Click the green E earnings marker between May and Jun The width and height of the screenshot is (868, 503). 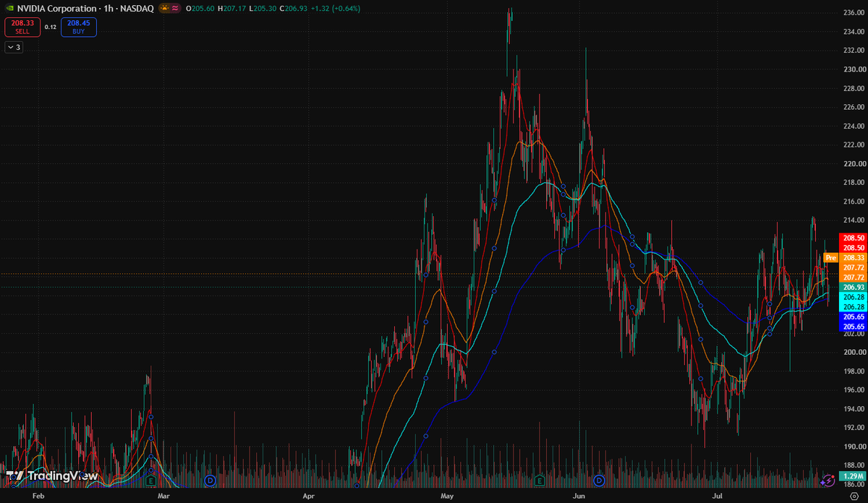click(x=540, y=480)
